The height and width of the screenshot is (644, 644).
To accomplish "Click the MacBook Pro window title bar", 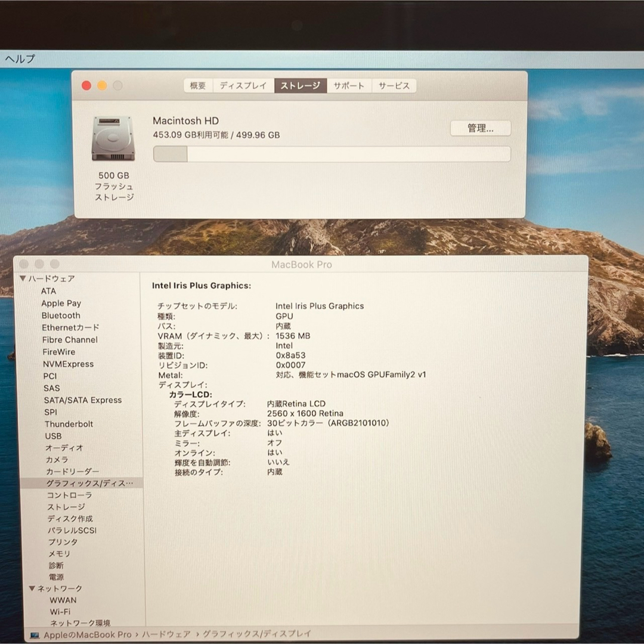I will pos(302,265).
